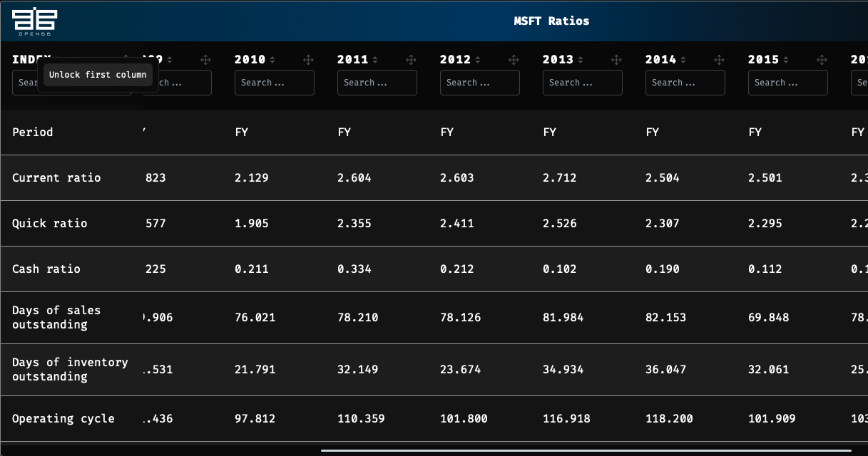Click the Quick ratio value 2.295
868x456 pixels.
[x=765, y=223]
